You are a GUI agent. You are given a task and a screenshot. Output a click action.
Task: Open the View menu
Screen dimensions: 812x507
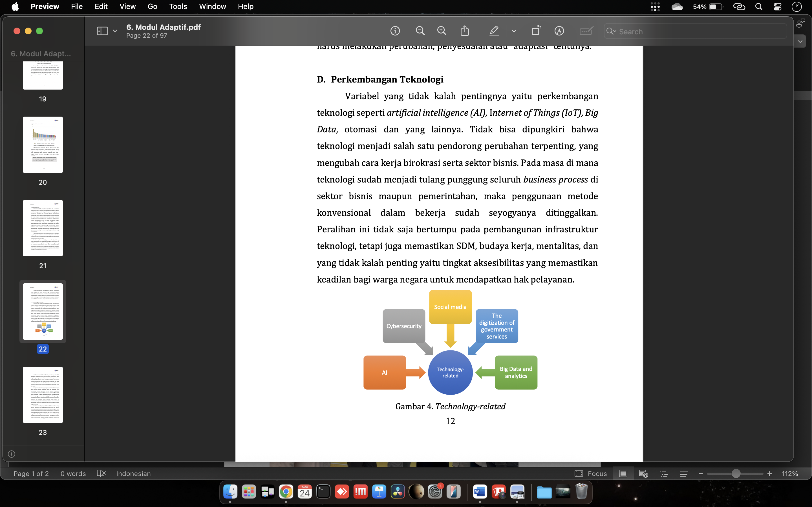pyautogui.click(x=127, y=6)
